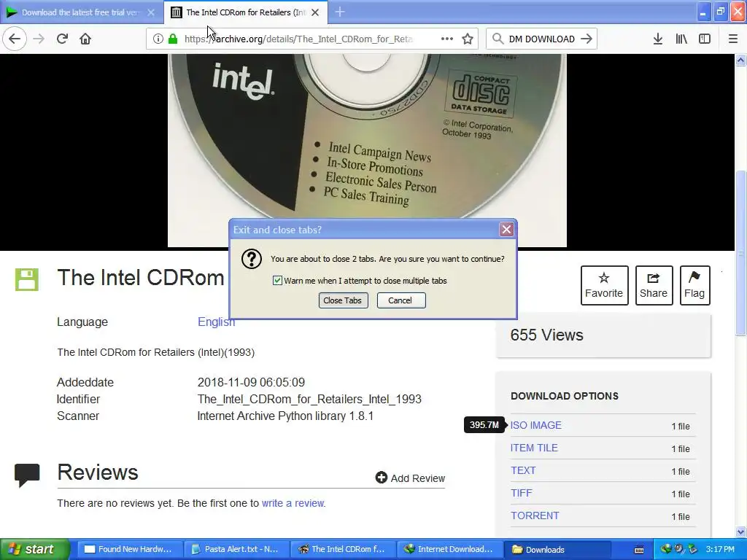Switch to Found New Hardware taskbar item
The image size is (747, 560).
128,549
